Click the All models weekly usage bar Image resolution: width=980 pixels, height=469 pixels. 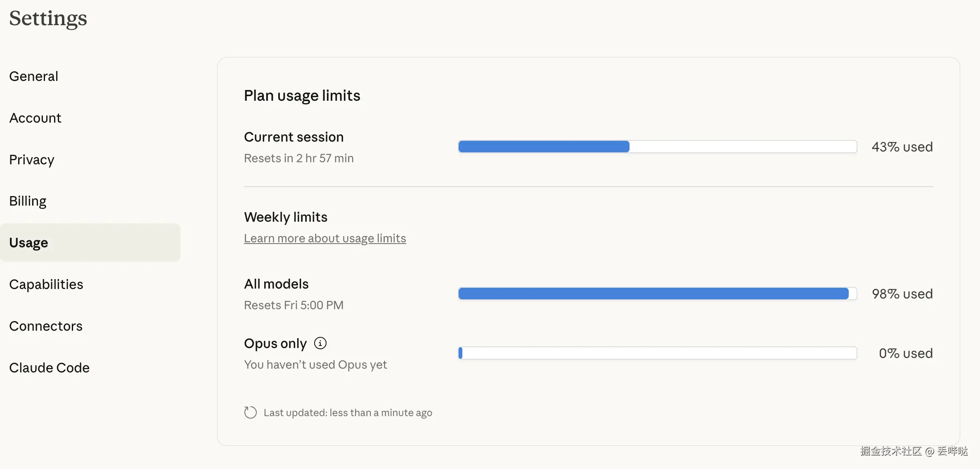[x=657, y=294]
